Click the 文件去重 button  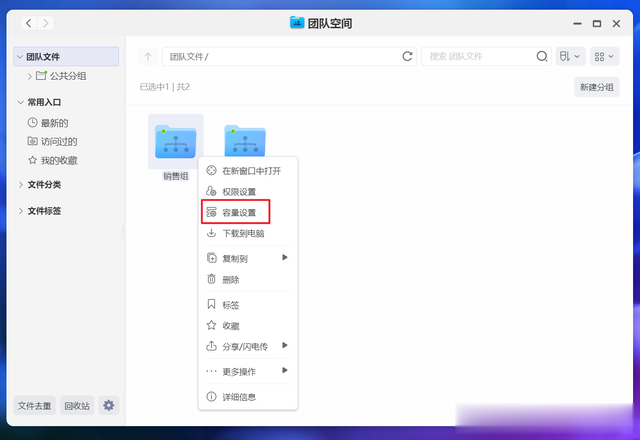(35, 406)
